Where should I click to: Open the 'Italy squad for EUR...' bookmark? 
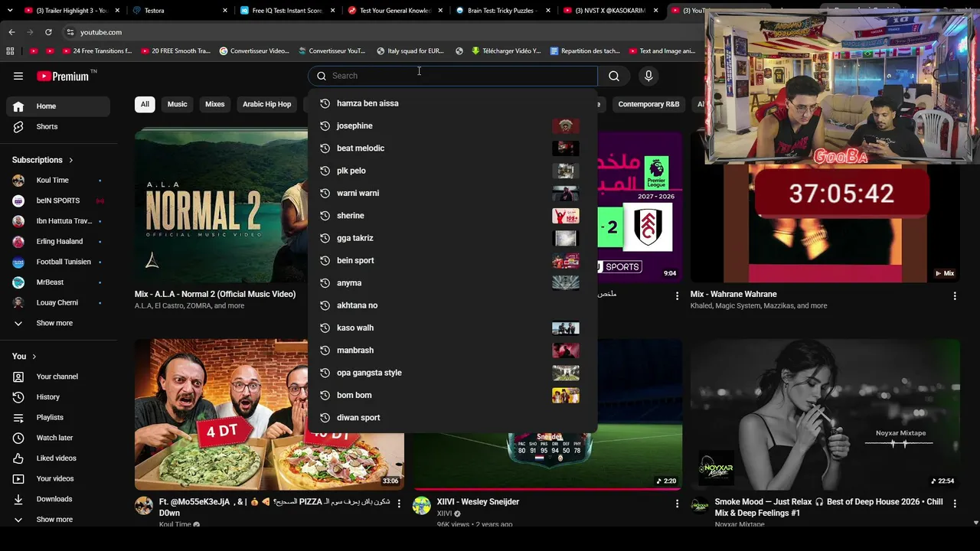pos(410,51)
